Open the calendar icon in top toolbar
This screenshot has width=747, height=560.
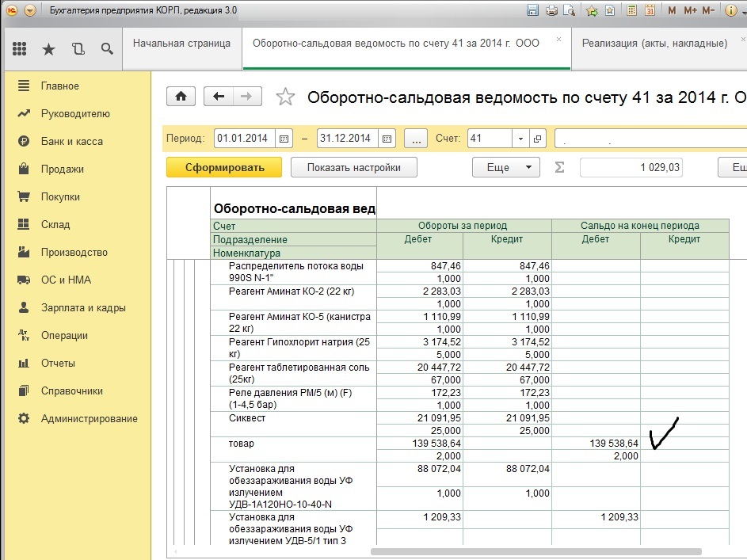click(650, 11)
